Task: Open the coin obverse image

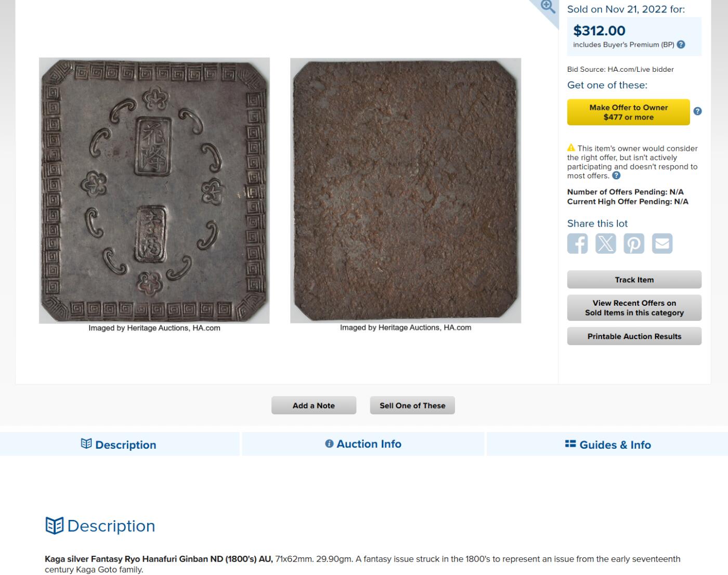Action: point(154,190)
